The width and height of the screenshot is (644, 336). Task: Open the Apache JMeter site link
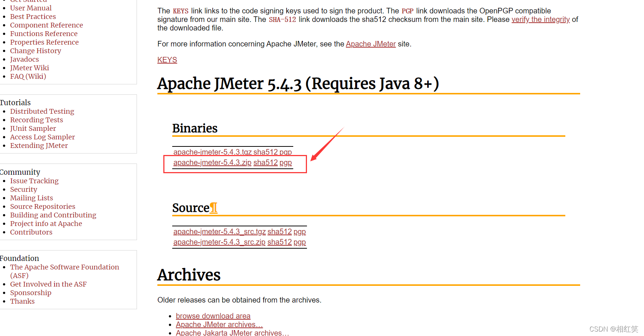pos(371,44)
